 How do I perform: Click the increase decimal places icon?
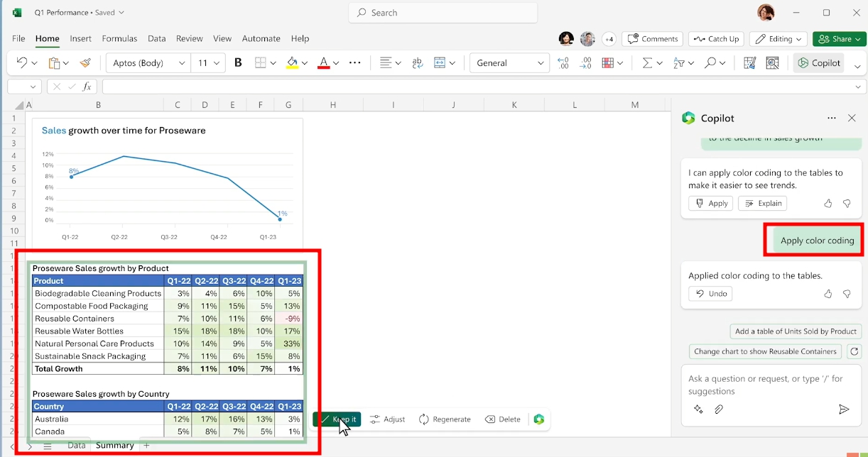(563, 63)
